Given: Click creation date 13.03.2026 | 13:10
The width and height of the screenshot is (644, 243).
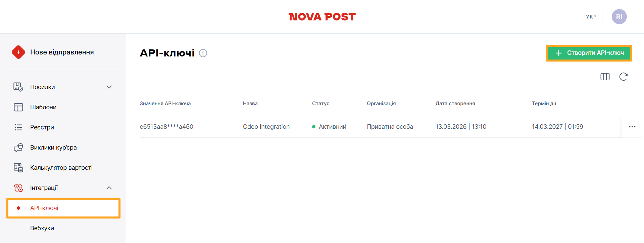Looking at the screenshot, I should [x=461, y=127].
